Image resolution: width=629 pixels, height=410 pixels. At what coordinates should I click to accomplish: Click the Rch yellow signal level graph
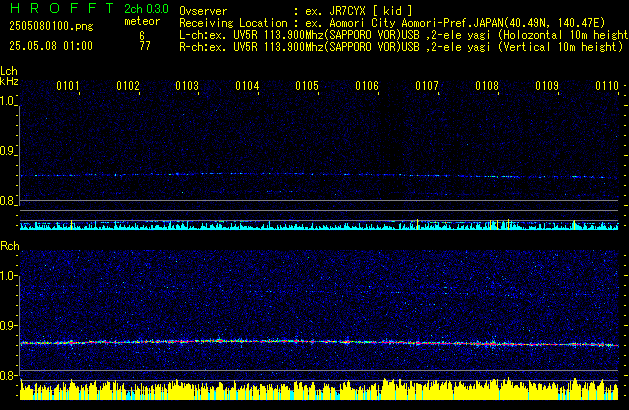319,389
